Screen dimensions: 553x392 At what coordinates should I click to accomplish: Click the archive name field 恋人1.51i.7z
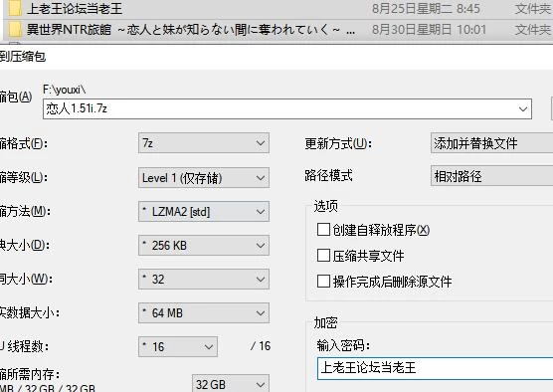[287, 109]
